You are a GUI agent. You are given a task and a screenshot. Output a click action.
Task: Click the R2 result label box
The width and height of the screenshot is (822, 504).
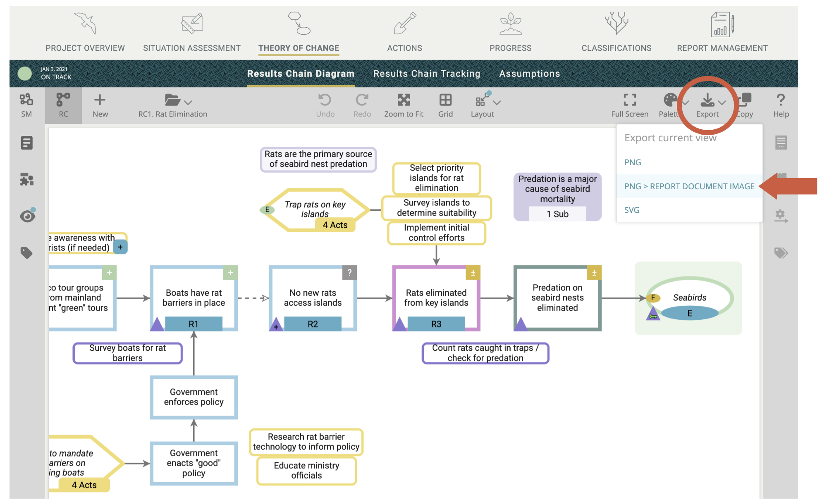[x=313, y=324]
